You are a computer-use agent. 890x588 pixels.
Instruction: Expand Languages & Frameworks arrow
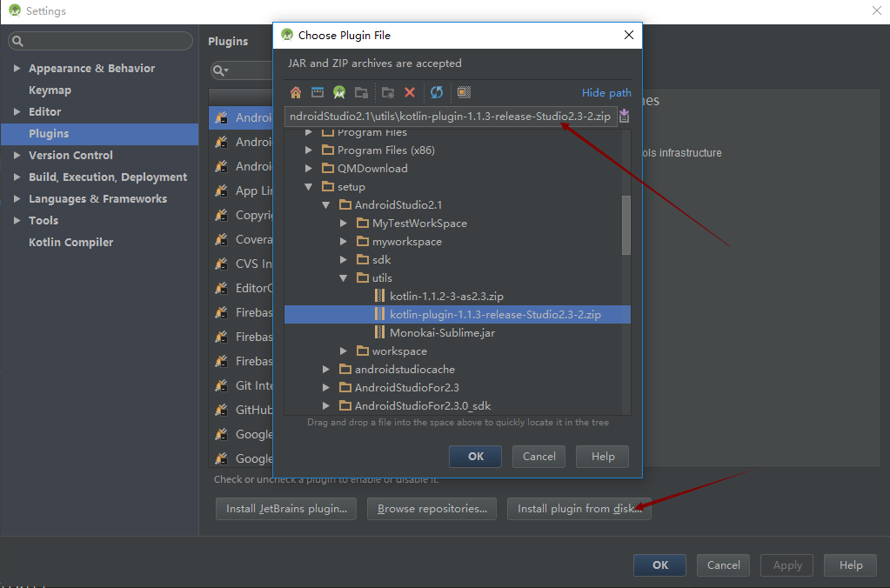click(17, 198)
